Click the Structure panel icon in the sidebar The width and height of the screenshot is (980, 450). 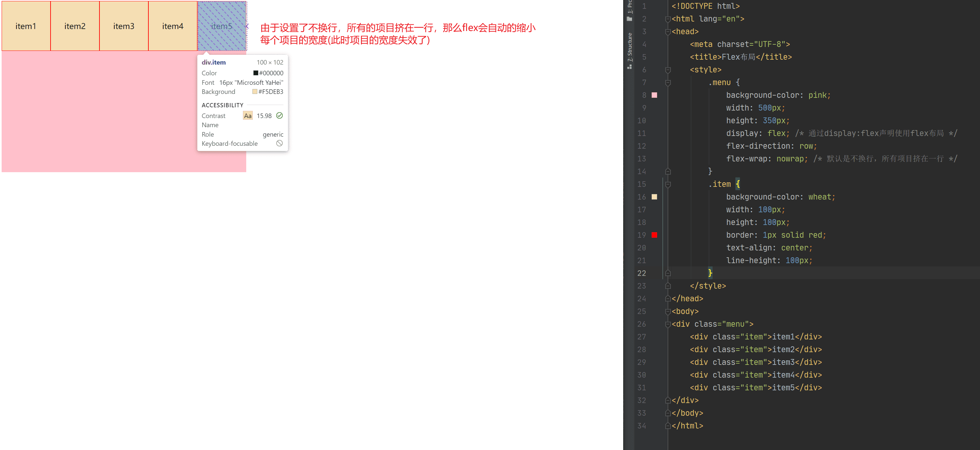[x=630, y=67]
